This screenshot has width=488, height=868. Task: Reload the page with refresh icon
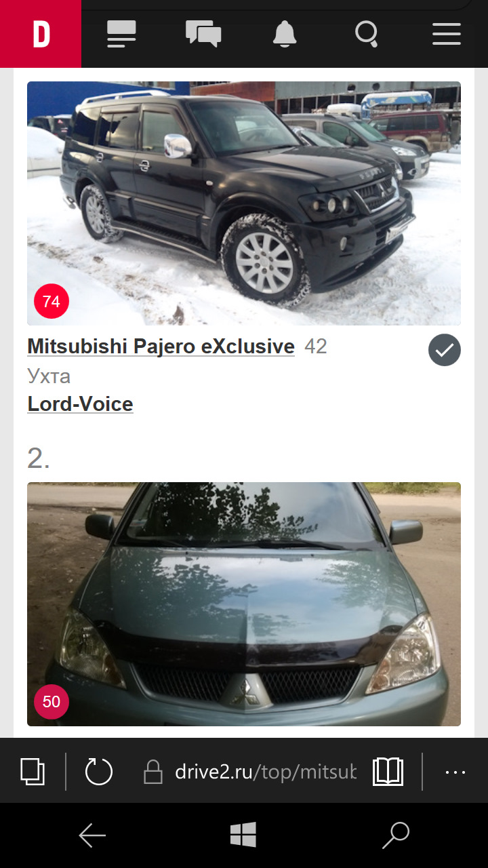(x=99, y=772)
